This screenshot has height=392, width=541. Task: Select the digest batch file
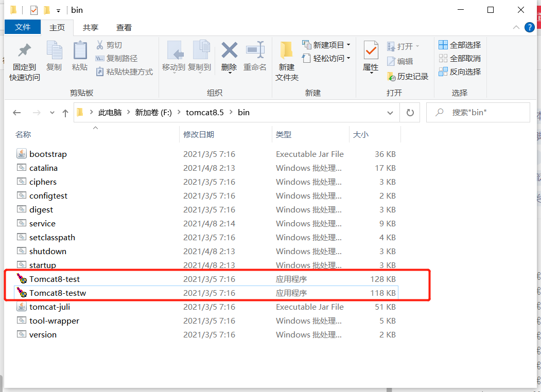point(206,209)
